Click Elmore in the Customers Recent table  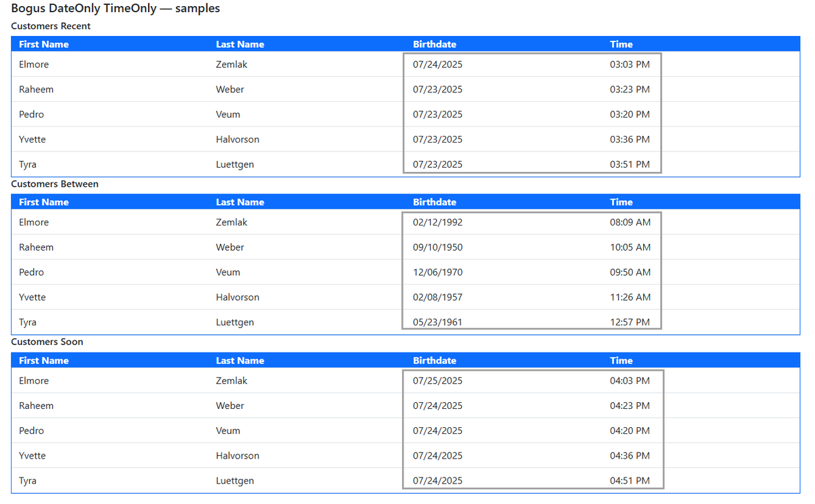(34, 65)
